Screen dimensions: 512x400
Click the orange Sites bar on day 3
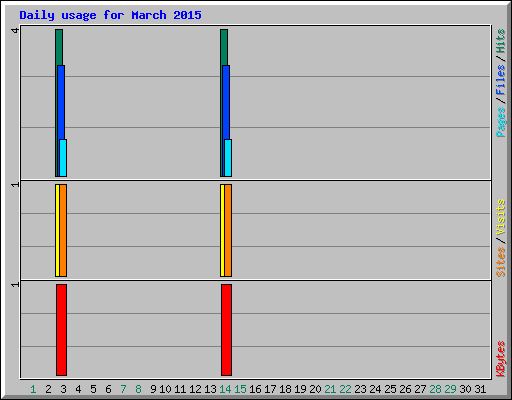pyautogui.click(x=63, y=230)
